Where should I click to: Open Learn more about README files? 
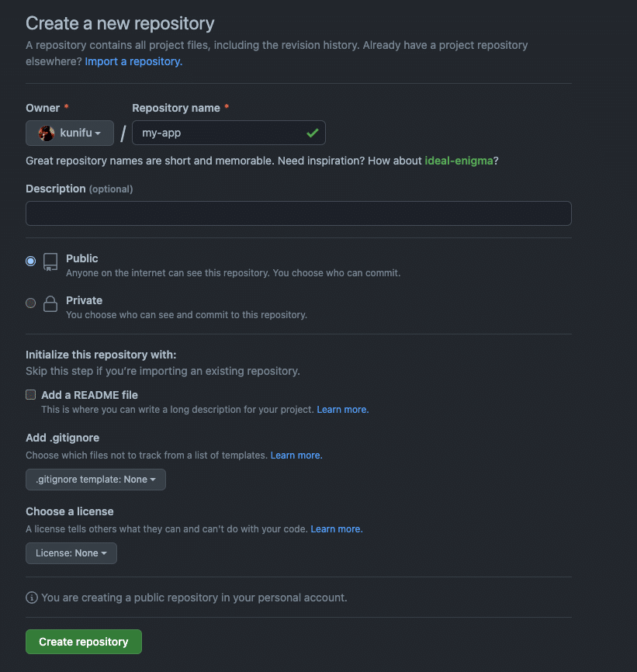[341, 409]
